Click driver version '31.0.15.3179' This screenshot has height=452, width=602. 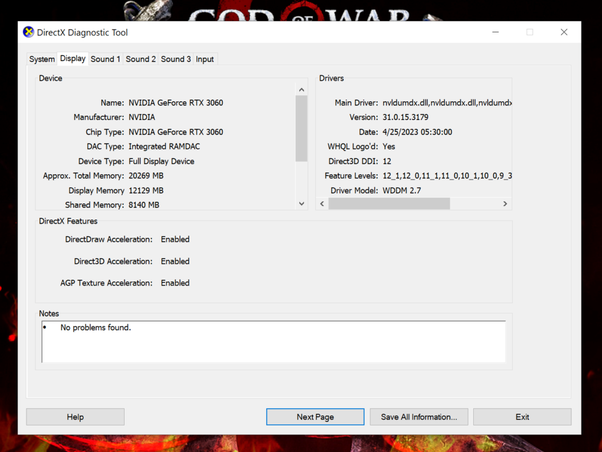pyautogui.click(x=405, y=117)
